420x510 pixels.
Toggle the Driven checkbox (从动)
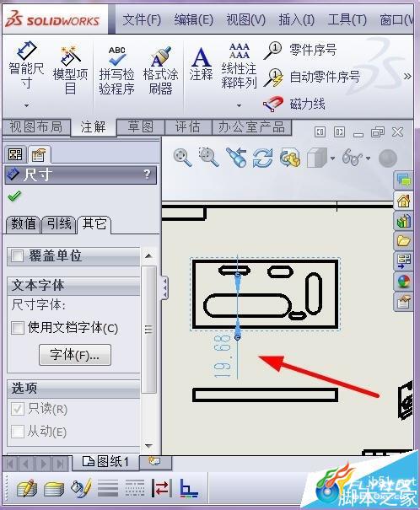coord(17,432)
